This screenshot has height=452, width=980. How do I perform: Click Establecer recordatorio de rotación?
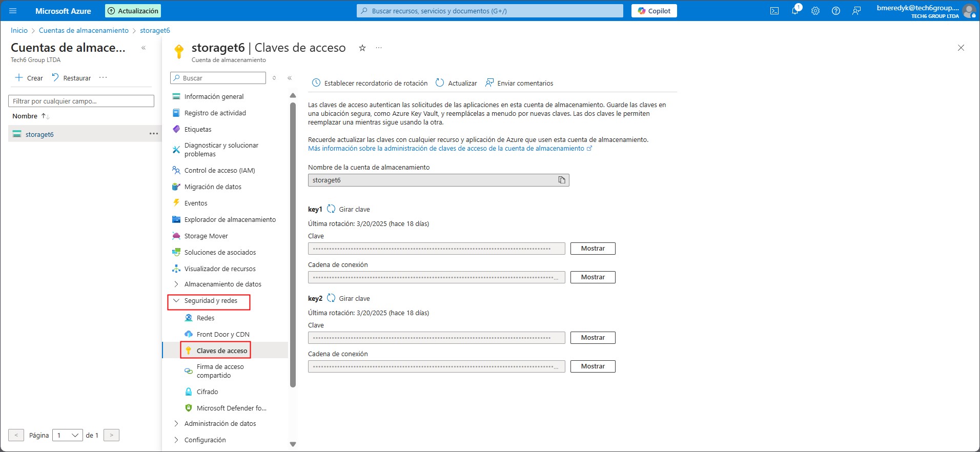coord(370,83)
